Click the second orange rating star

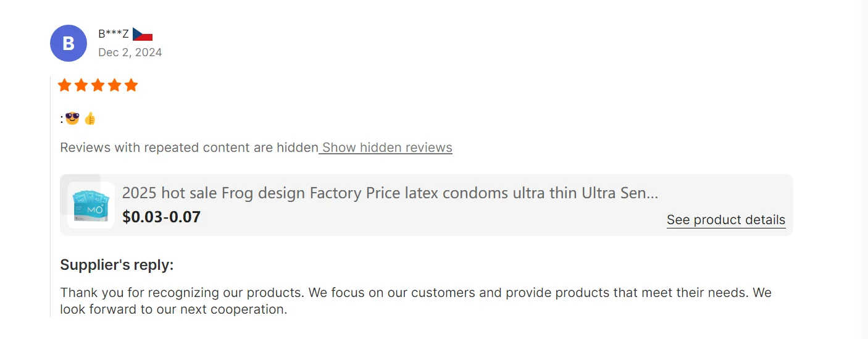[81, 85]
